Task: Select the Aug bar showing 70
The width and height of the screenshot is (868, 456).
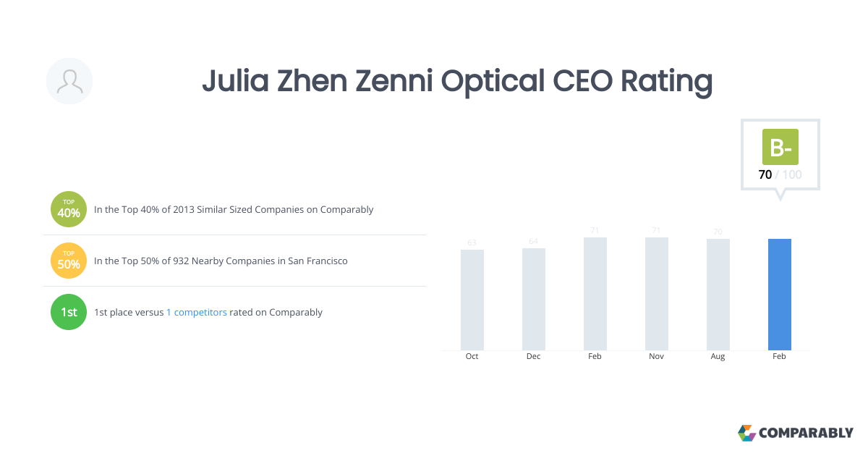Action: (718, 295)
